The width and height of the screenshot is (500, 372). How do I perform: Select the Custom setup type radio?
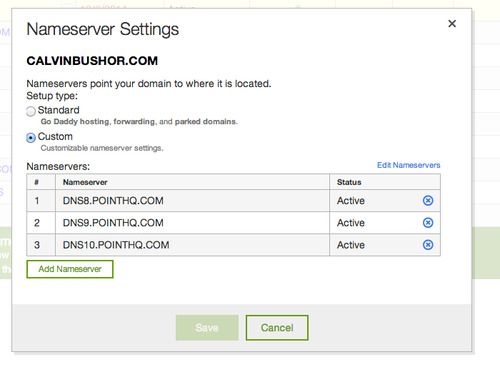(x=31, y=138)
